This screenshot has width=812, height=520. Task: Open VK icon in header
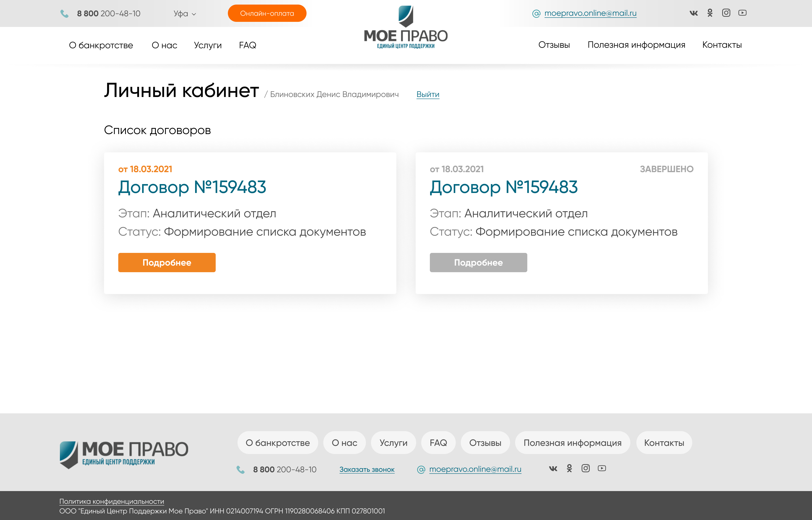click(x=693, y=13)
